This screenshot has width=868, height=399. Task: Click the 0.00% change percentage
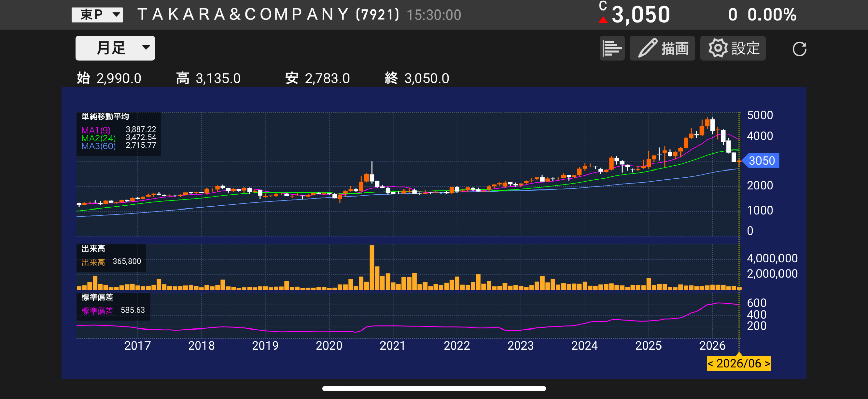(772, 15)
